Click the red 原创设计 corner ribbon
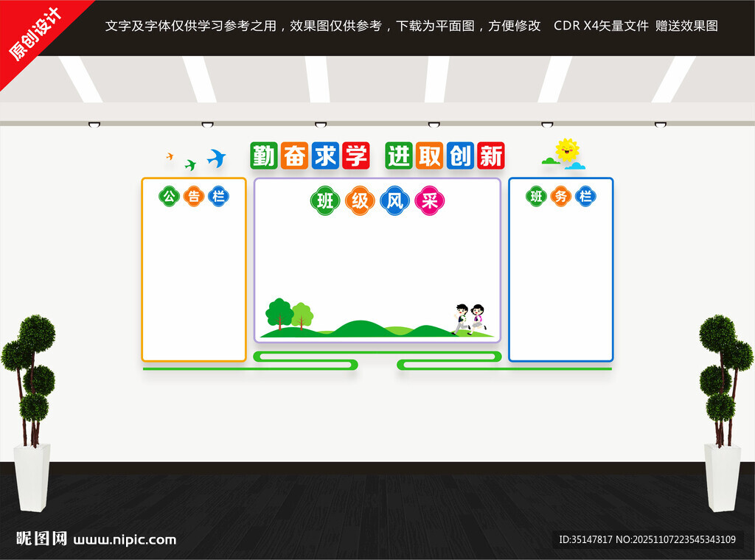 click(x=36, y=34)
